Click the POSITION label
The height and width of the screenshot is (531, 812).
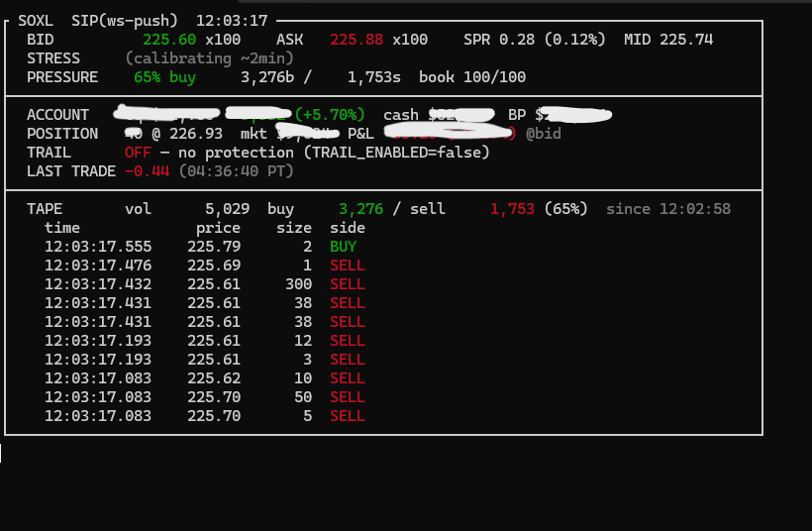[62, 134]
